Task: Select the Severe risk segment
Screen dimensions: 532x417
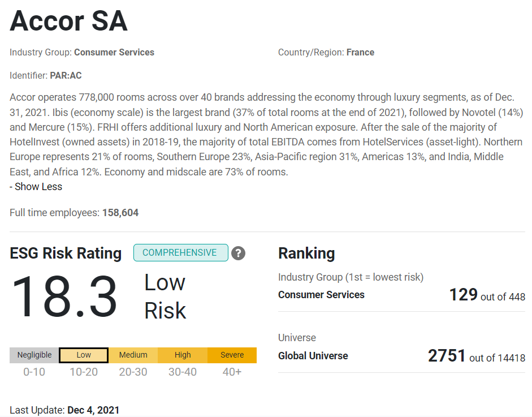Action: point(232,355)
